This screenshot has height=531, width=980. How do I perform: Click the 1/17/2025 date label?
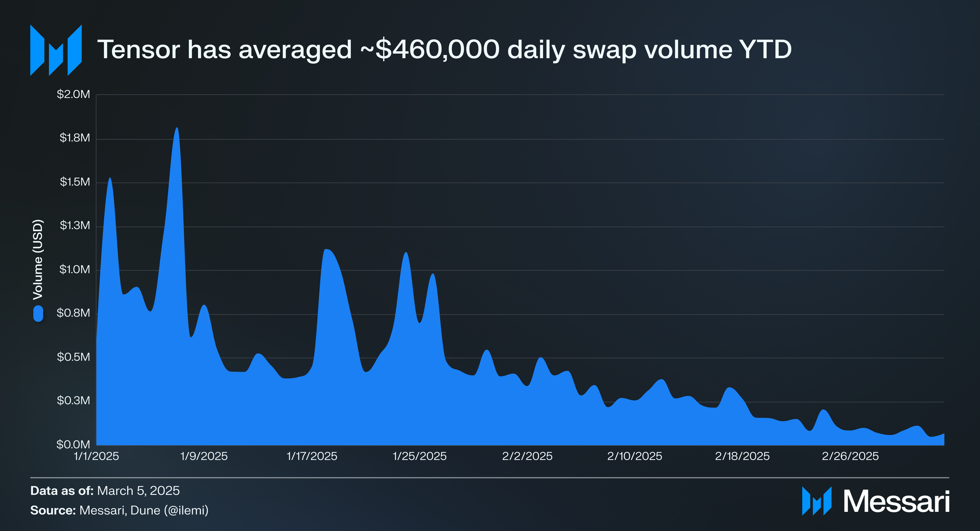pyautogui.click(x=312, y=456)
